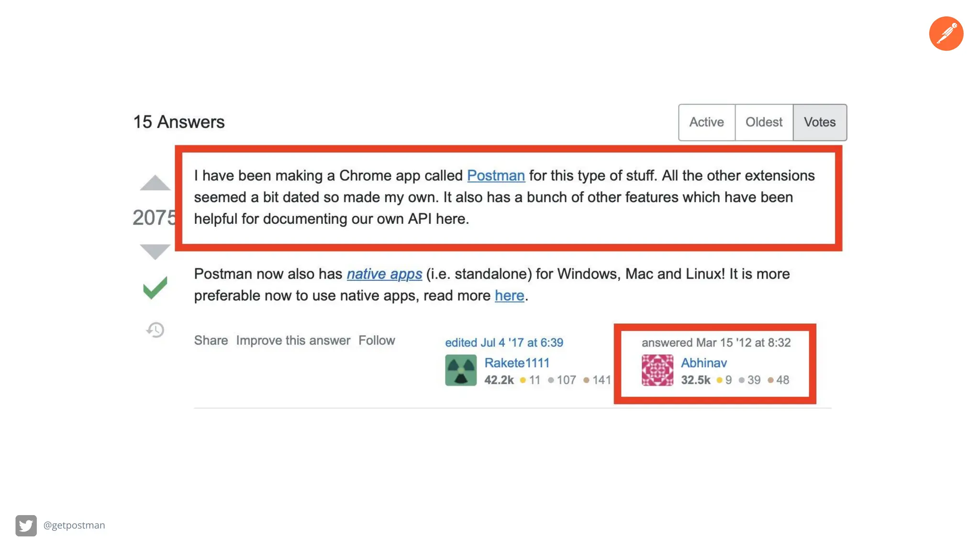Click Abhinav's pink patterned avatar
Screen dimensions: 980x551
click(657, 370)
